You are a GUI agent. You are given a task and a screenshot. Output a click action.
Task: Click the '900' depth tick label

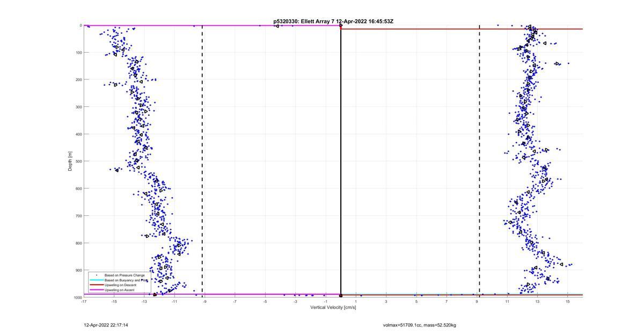[78, 270]
